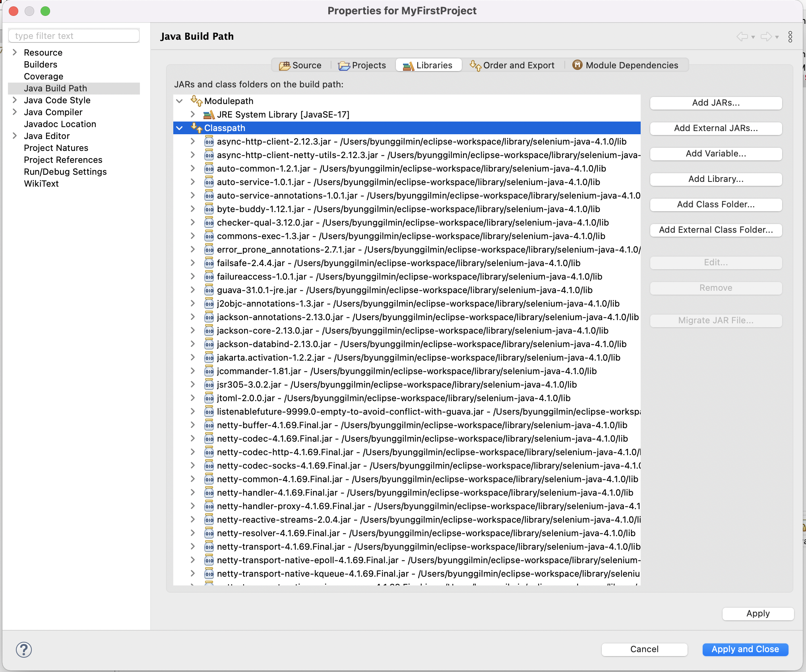Click the Modulepath icon
This screenshot has width=806, height=672.
click(x=196, y=101)
